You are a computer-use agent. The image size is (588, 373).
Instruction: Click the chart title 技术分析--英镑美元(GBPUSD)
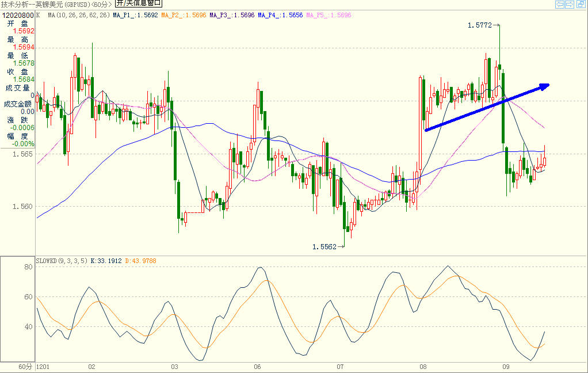tap(45, 4)
